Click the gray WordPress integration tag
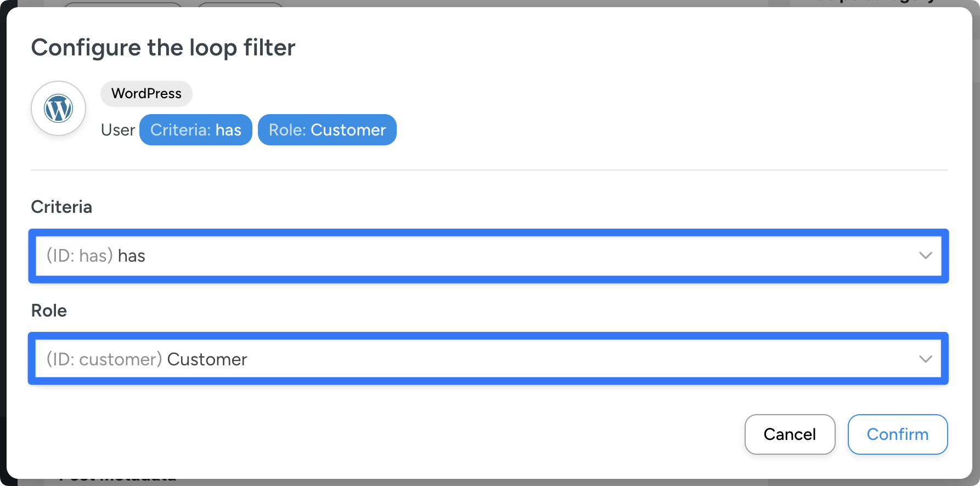This screenshot has height=486, width=980. pos(146,93)
